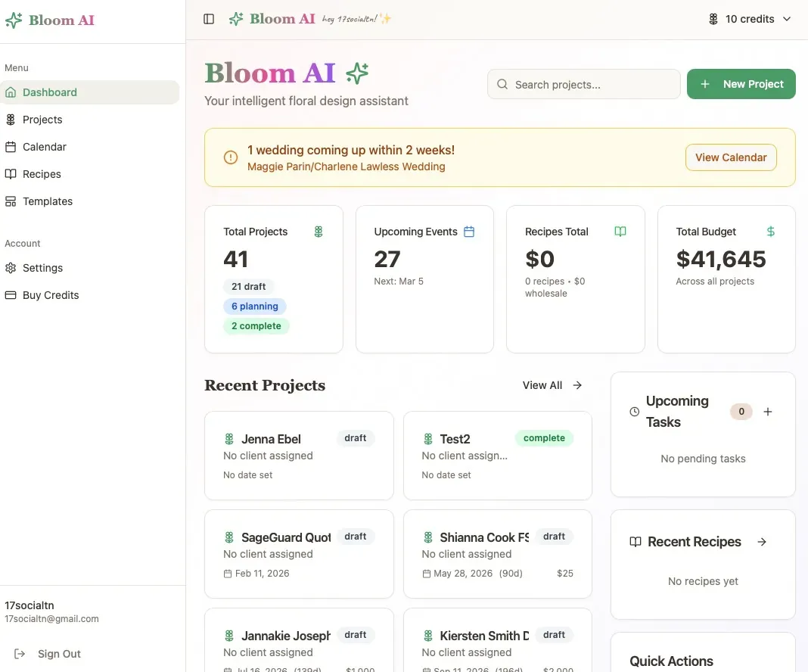This screenshot has width=808, height=672.
Task: Click the search magnifier icon
Action: 502,84
